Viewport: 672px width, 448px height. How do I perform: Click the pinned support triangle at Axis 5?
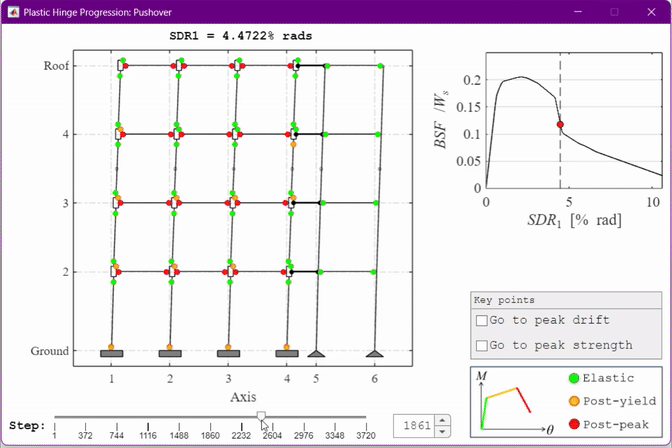(x=316, y=354)
